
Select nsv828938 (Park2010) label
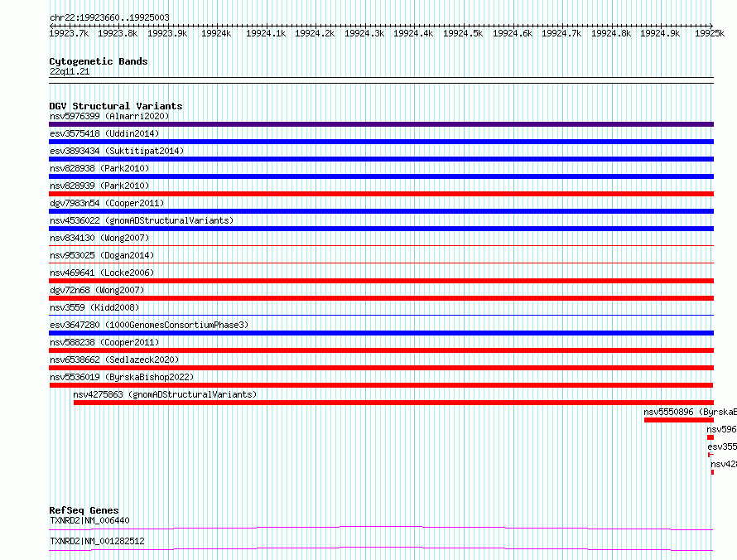[x=99, y=168]
